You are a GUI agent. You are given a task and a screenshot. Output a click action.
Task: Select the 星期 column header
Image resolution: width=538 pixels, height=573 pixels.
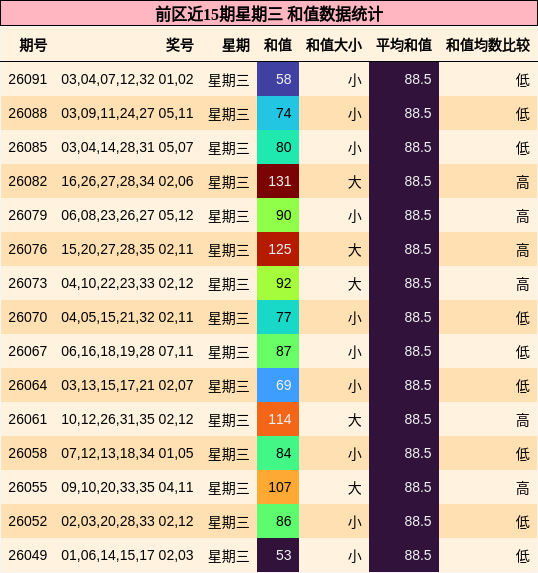[236, 45]
